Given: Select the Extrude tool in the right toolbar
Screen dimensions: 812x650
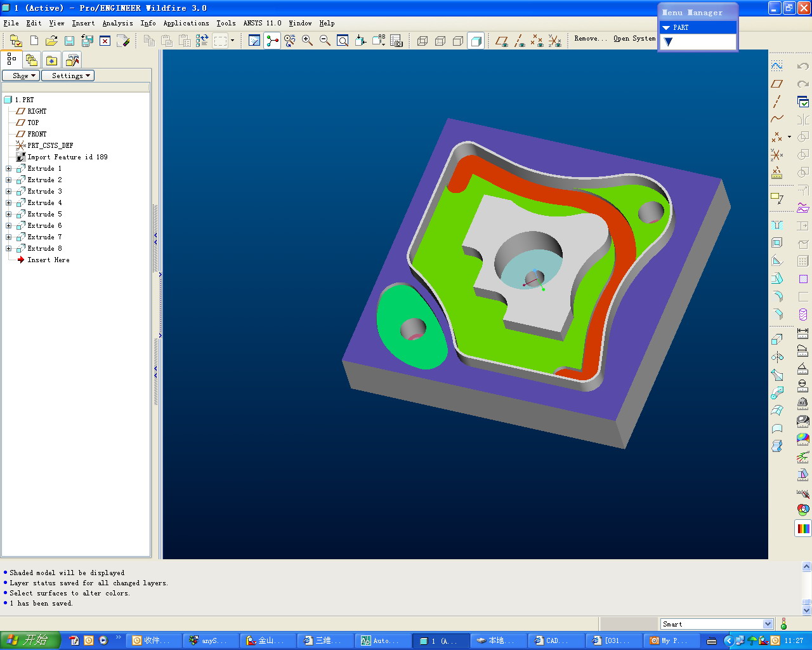Looking at the screenshot, I should pos(777,339).
